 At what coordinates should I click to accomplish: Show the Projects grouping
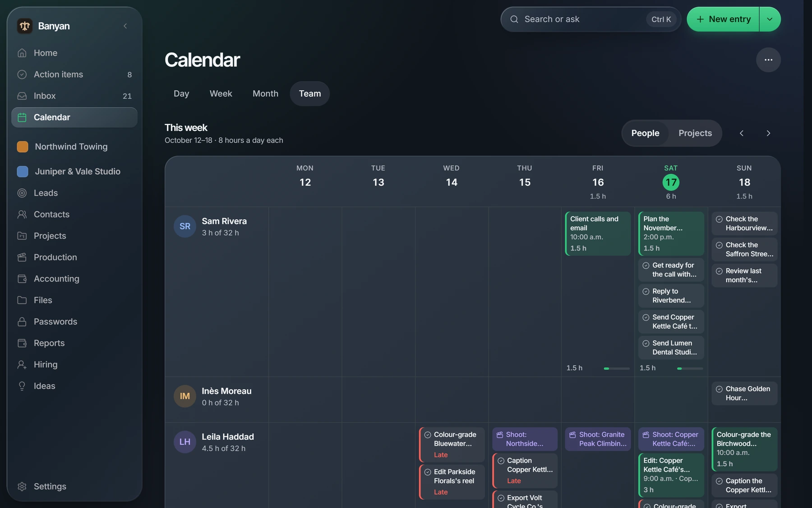click(695, 133)
